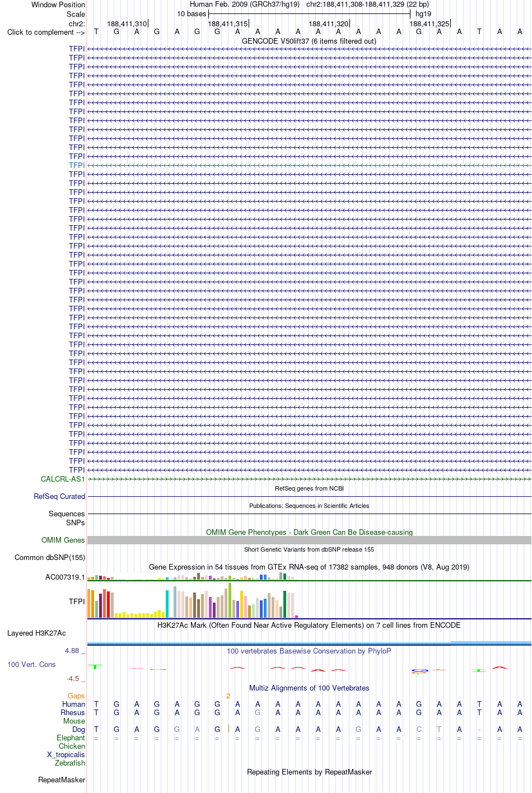The height and width of the screenshot is (793, 532).
Task: Select the Elephant species row label
Action: tap(71, 738)
